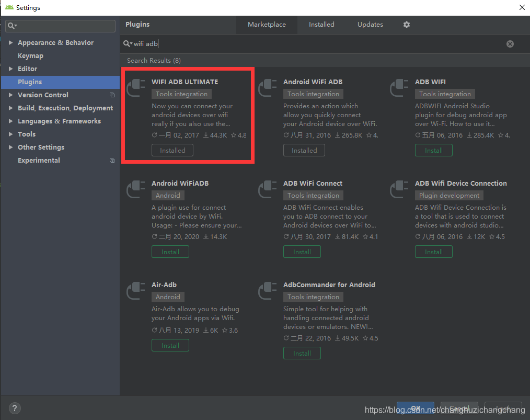Click the ADB WiFi Connect plugin icon

tap(268, 189)
